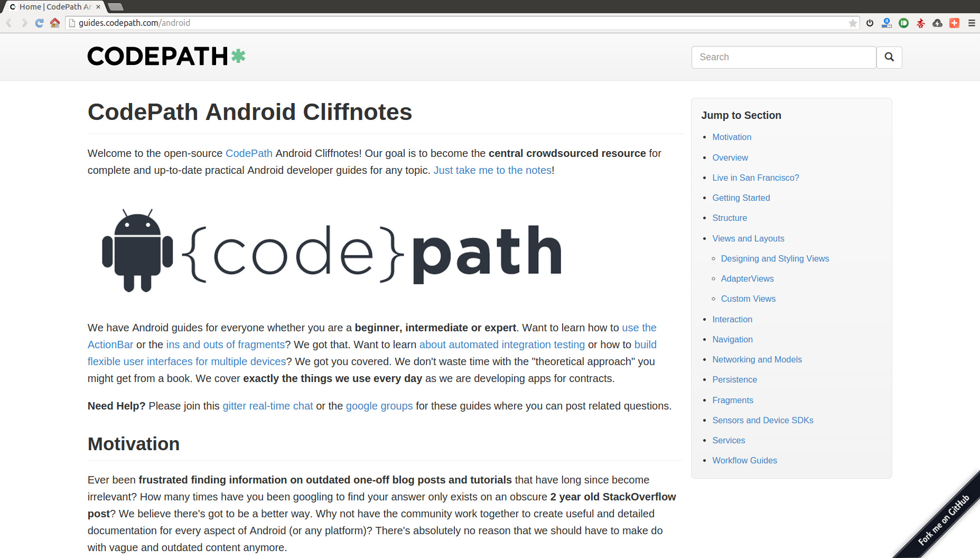Viewport: 980px width, 558px height.
Task: Jump to Overview section
Action: pos(730,157)
